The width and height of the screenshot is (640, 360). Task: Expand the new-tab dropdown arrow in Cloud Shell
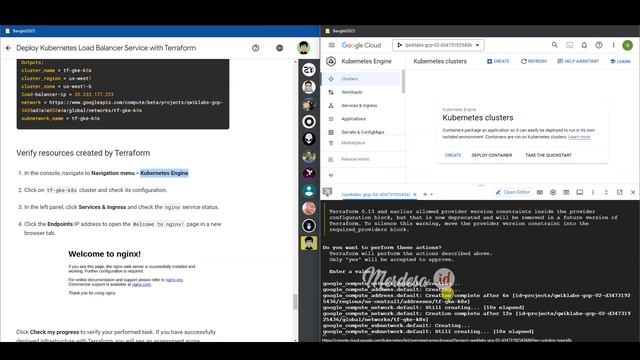coord(431,194)
